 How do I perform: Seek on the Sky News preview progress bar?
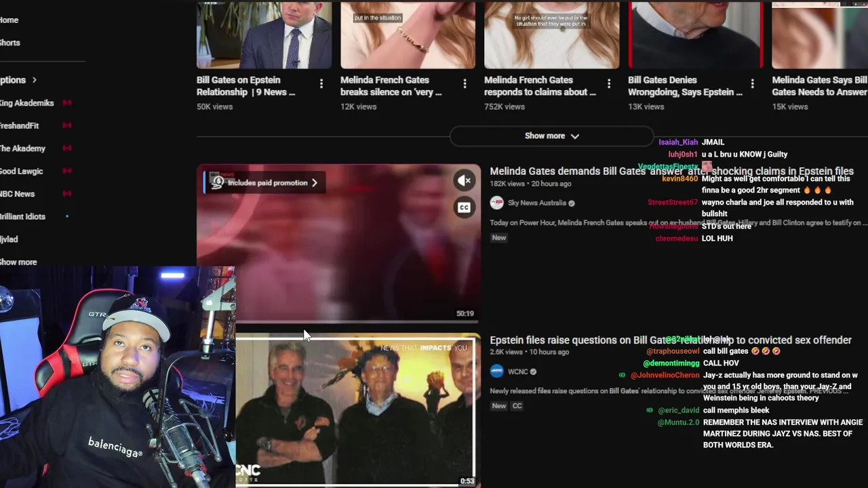pyautogui.click(x=338, y=321)
